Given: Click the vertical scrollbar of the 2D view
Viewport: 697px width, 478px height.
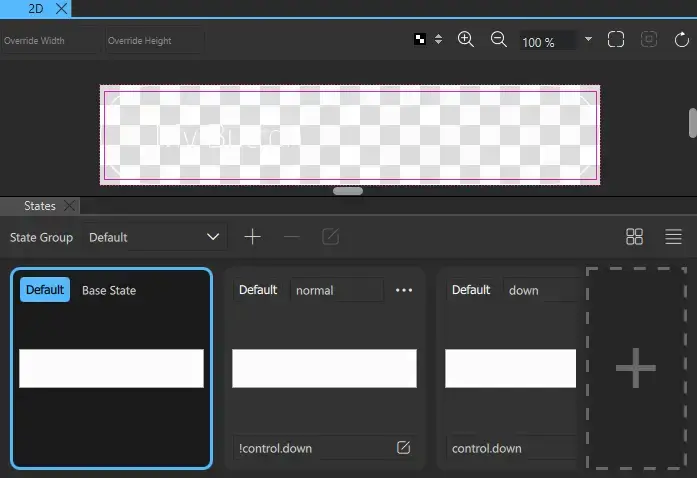Looking at the screenshot, I should (692, 123).
